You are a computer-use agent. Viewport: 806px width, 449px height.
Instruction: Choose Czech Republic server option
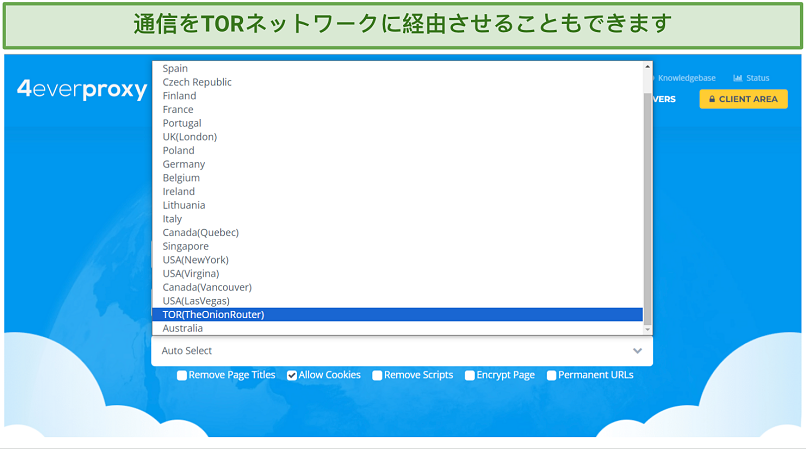397,82
